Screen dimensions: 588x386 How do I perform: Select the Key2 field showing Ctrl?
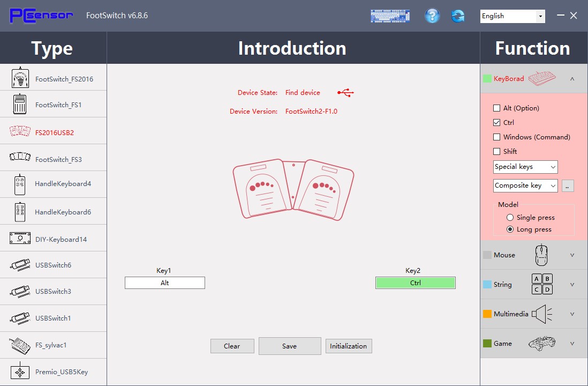pos(416,283)
